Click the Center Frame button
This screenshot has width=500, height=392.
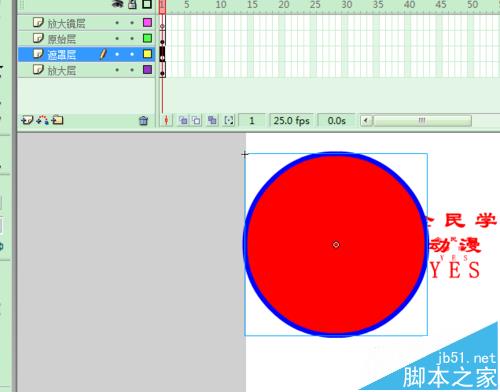[166, 120]
